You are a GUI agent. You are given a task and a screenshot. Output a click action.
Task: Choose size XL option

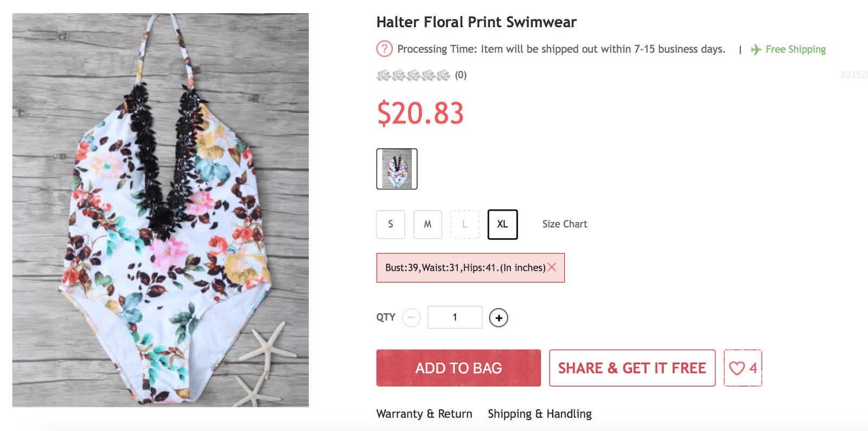pos(502,224)
